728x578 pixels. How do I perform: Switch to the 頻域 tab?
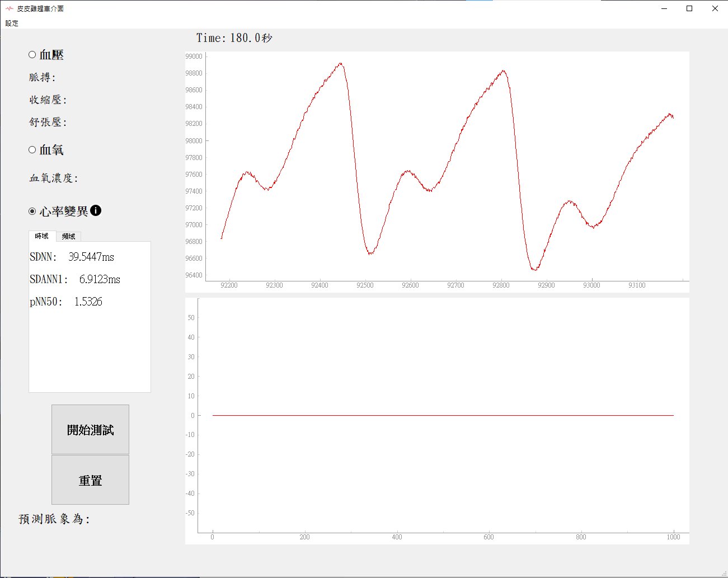[x=69, y=237]
